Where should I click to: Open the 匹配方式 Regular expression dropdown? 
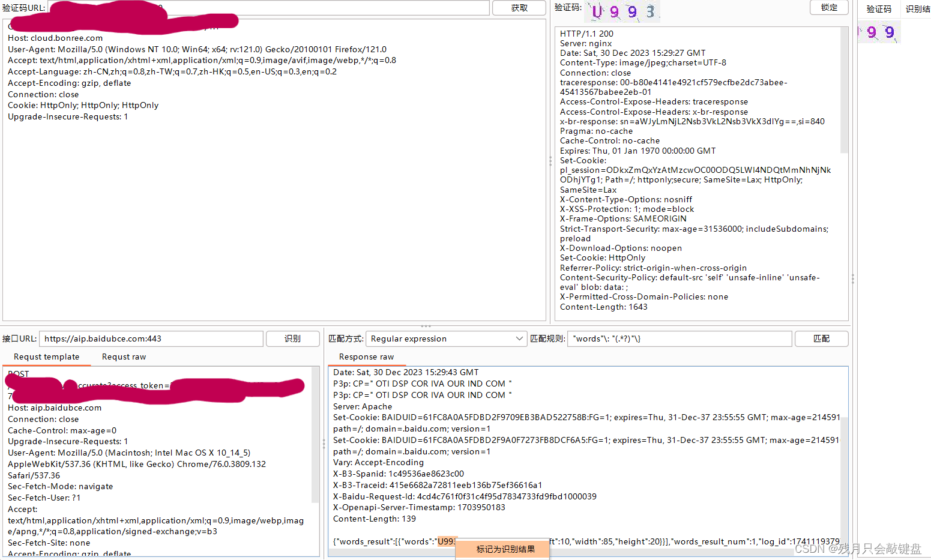pyautogui.click(x=447, y=339)
